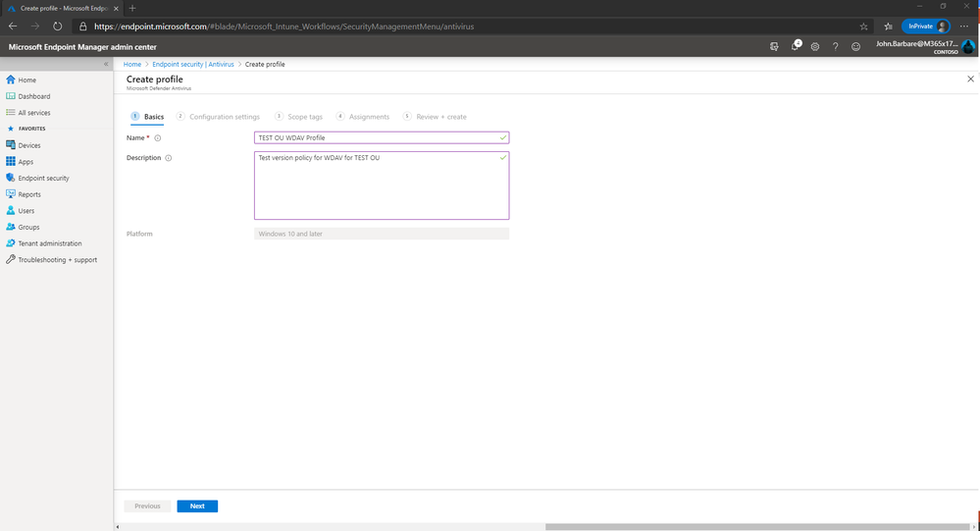980x531 pixels.
Task: Open the John.Barbare account menu
Action: point(924,46)
